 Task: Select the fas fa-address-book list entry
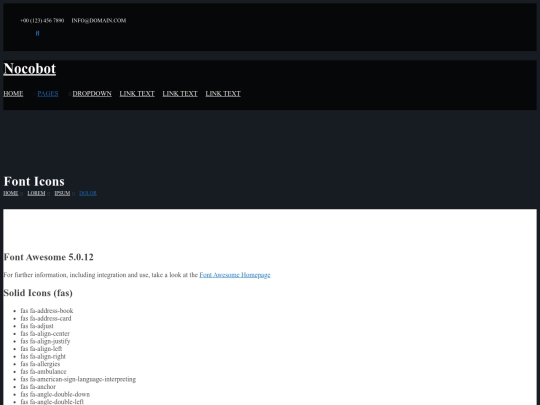[47, 311]
